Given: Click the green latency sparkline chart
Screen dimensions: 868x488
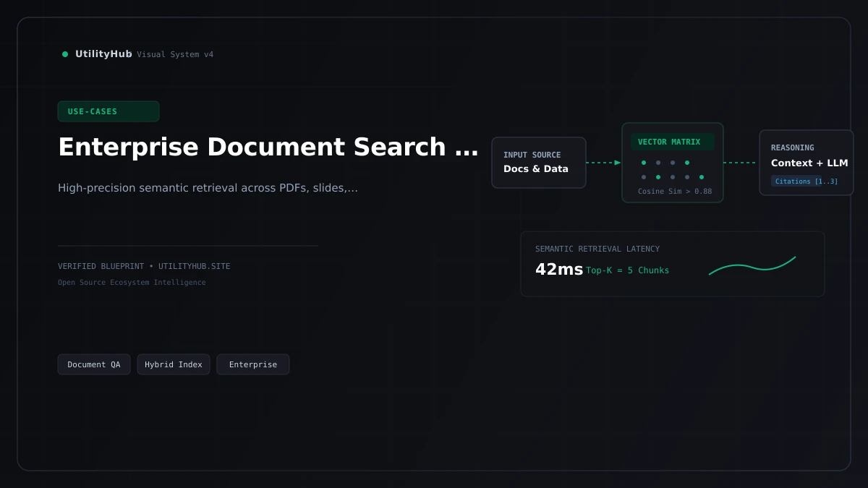Looking at the screenshot, I should click(752, 265).
